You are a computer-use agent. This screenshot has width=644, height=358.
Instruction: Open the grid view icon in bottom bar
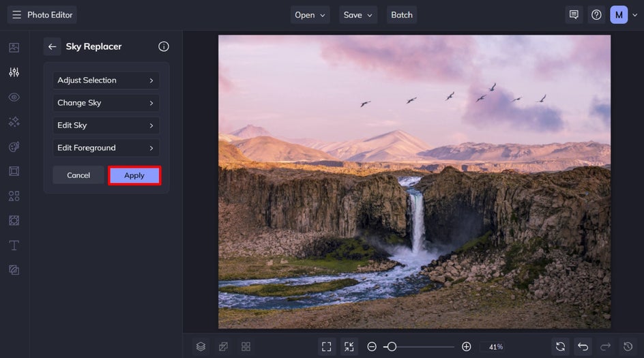246,346
